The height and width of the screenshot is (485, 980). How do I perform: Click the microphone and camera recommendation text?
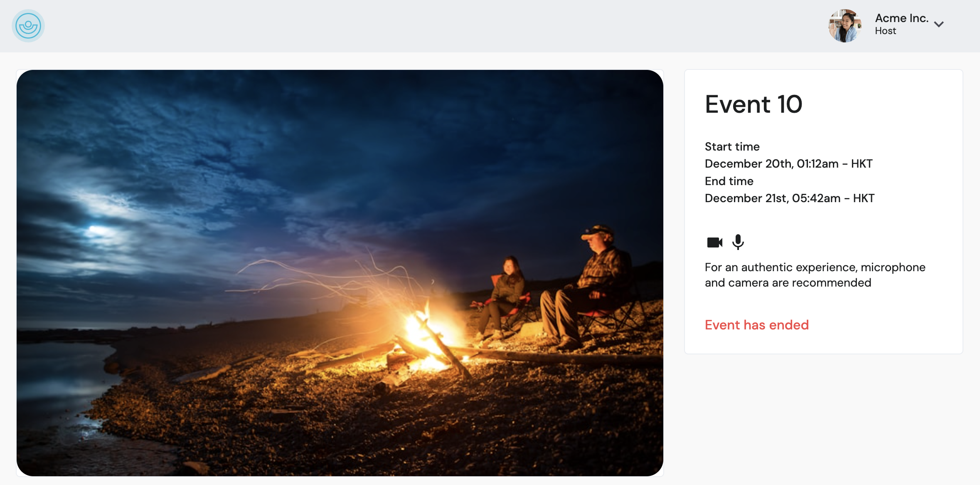tap(815, 275)
